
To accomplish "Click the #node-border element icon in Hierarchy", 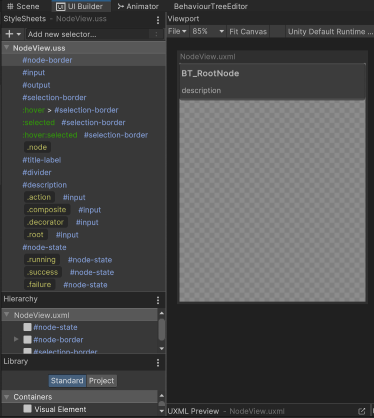I will [x=27, y=340].
